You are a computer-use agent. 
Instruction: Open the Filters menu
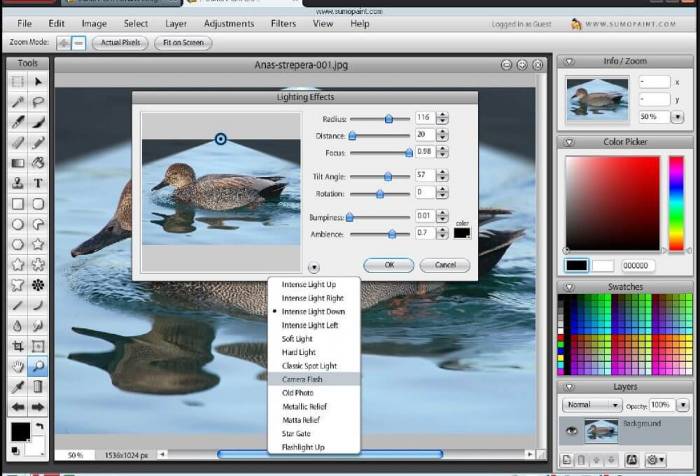click(x=283, y=23)
